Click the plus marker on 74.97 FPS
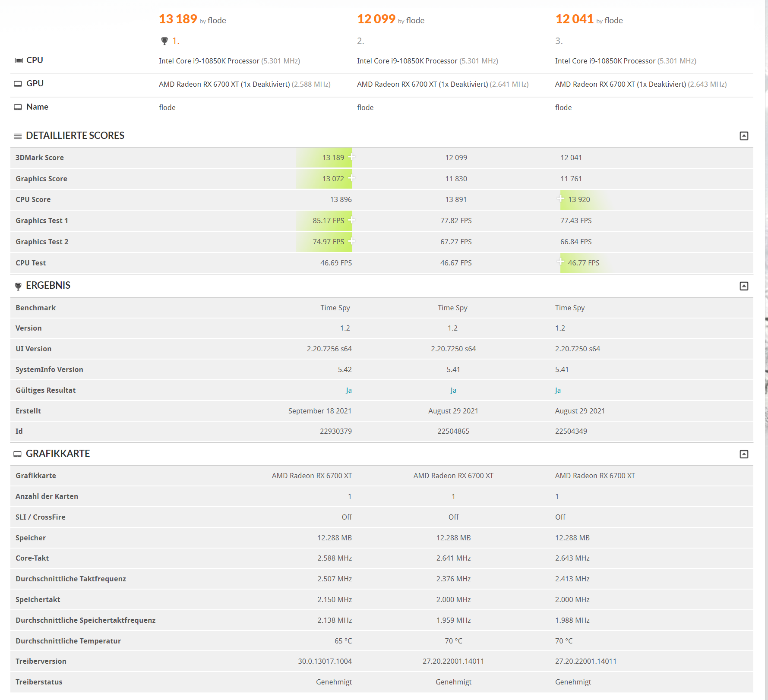This screenshot has width=768, height=700. tap(352, 241)
